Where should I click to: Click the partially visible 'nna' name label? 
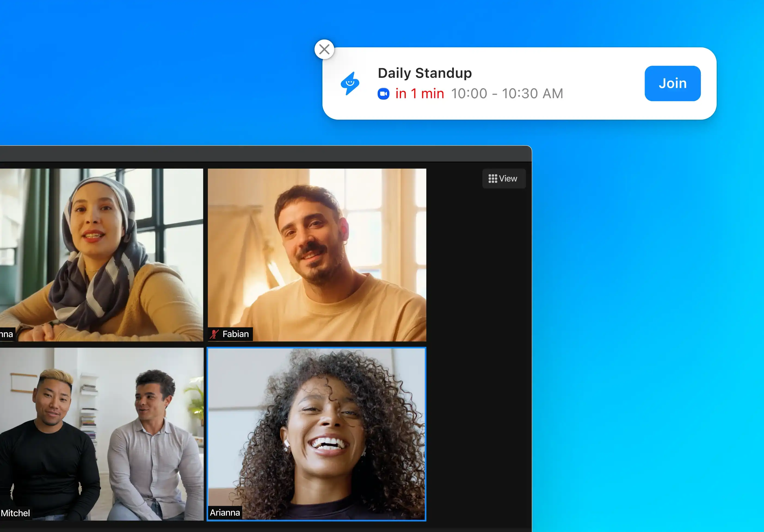(7, 334)
